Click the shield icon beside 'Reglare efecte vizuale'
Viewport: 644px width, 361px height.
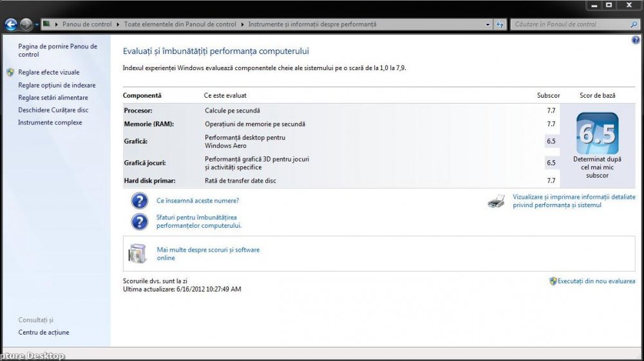point(10,72)
